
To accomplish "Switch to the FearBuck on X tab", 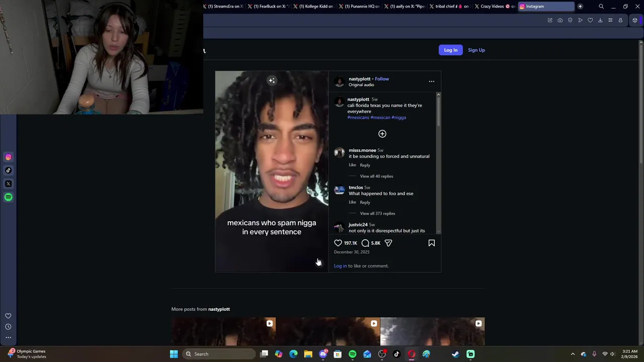I will click(x=269, y=7).
